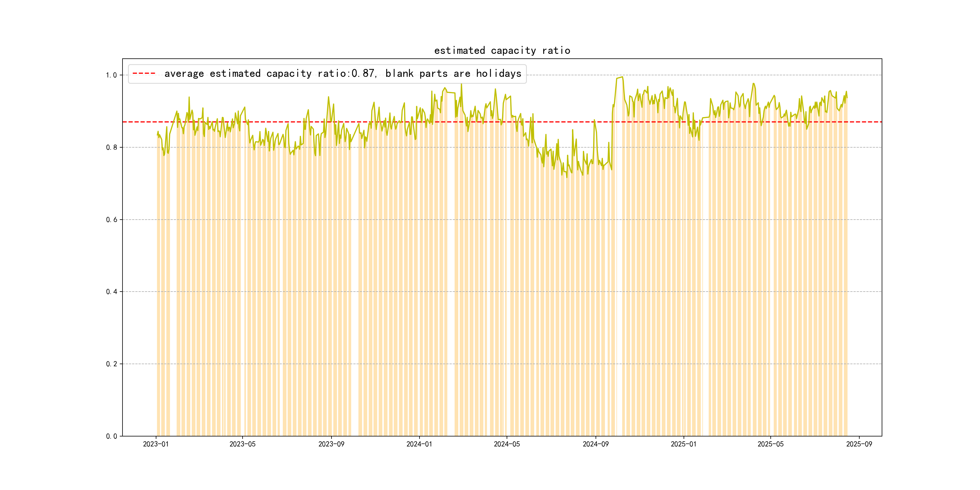Click the 2025-01 x-axis label
The height and width of the screenshot is (490, 980).
[683, 444]
